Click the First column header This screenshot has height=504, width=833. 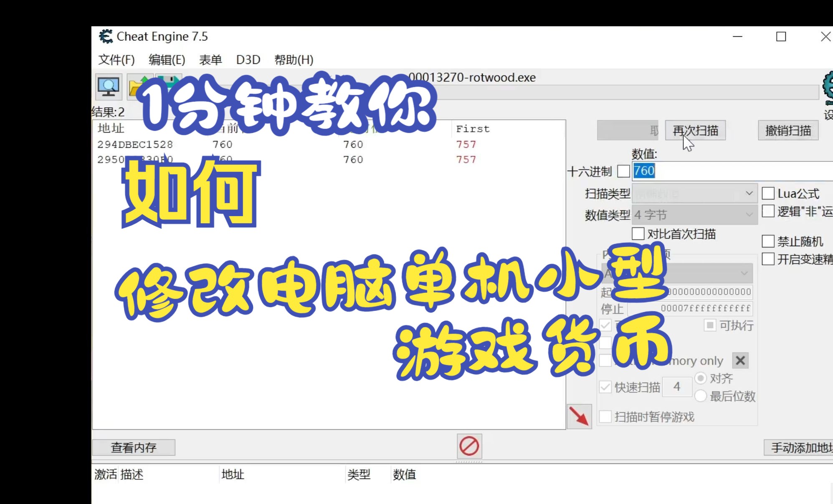[473, 129]
